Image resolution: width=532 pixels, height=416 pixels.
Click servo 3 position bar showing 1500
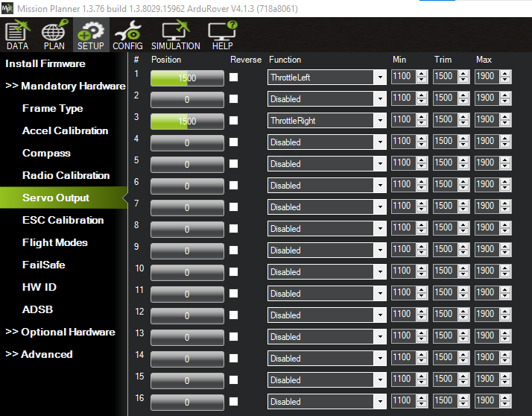click(187, 122)
